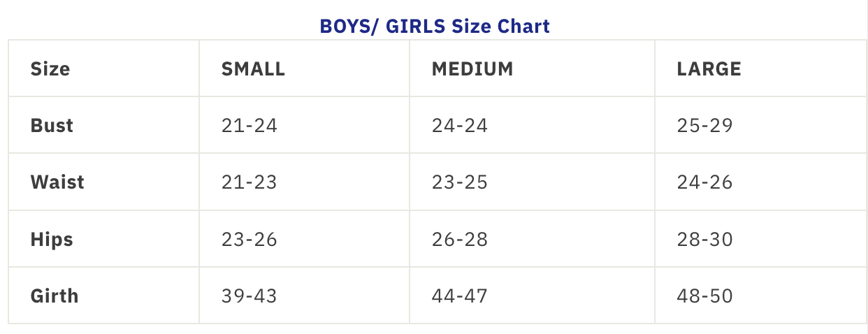Viewport: 868px width, 334px height.
Task: Click the large hips value 28-30
Action: pos(704,240)
